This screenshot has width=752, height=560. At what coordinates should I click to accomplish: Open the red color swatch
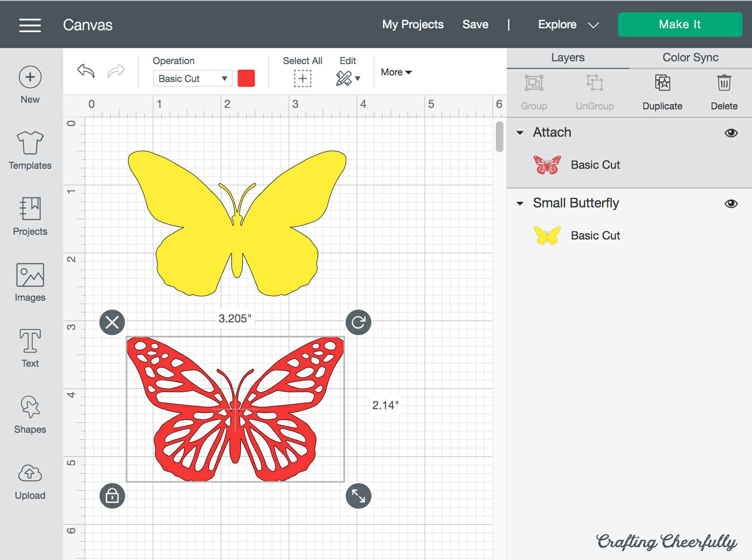pyautogui.click(x=246, y=78)
